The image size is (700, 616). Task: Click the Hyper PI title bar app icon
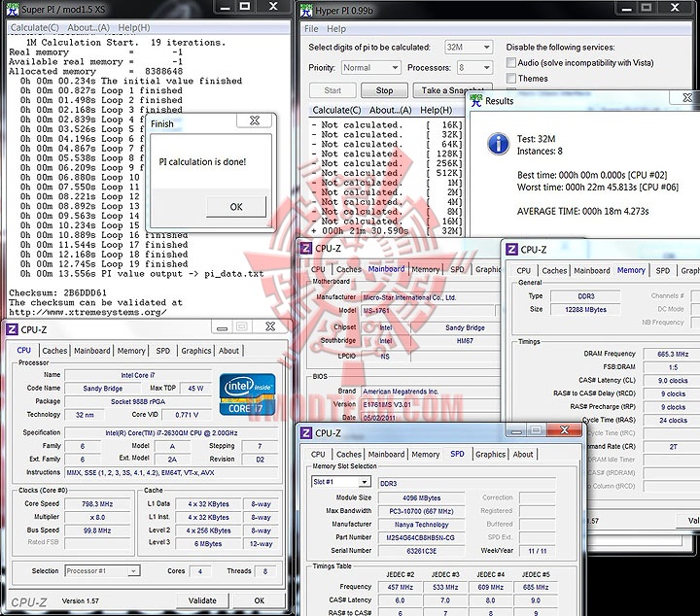306,10
